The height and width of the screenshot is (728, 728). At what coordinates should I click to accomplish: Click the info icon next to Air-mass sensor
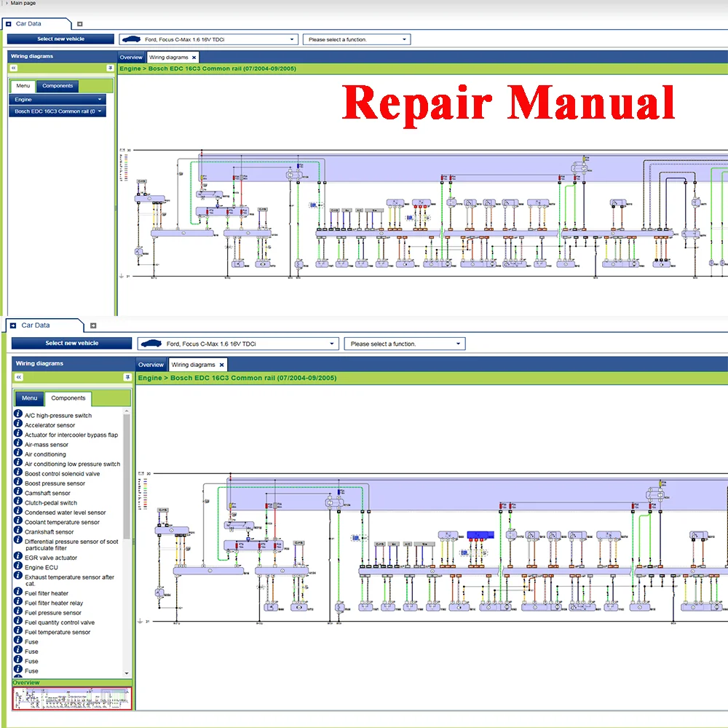point(18,444)
